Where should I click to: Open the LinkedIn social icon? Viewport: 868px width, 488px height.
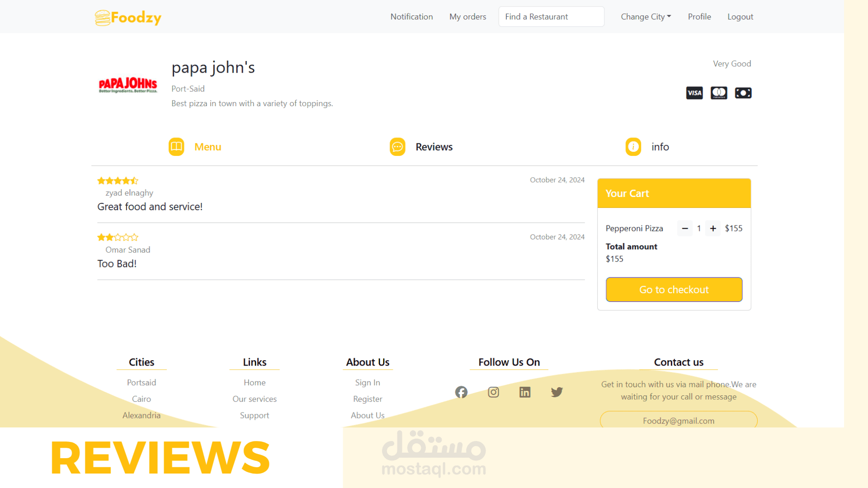(525, 392)
